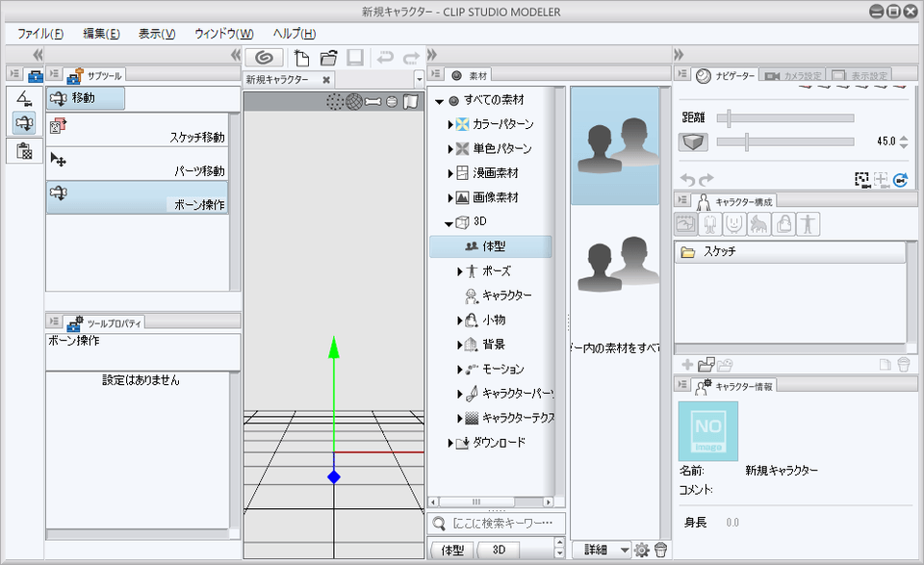Select the スケッチ移動 sub tool
Viewport: 924px width, 565px height.
(x=137, y=129)
